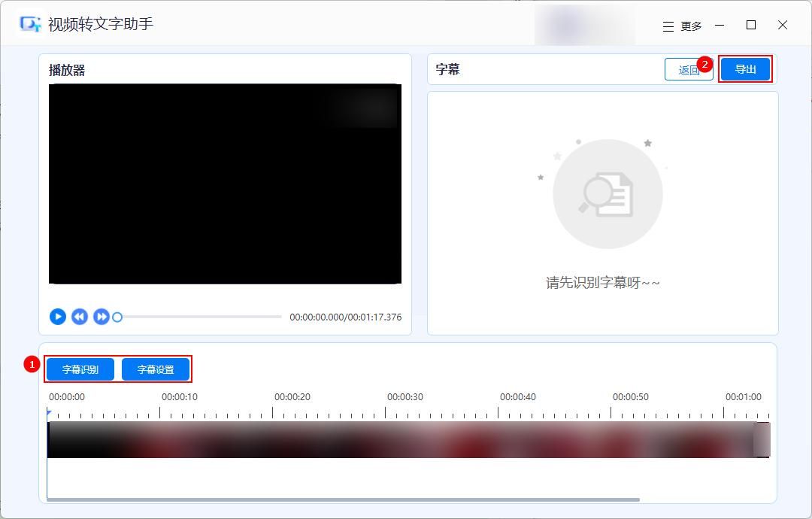Click the rewind button in the player
812x519 pixels.
(x=79, y=317)
